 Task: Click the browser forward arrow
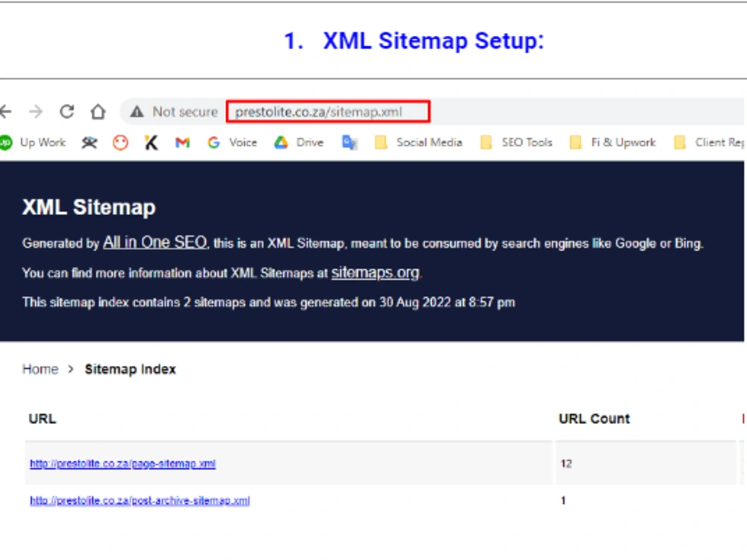click(36, 112)
